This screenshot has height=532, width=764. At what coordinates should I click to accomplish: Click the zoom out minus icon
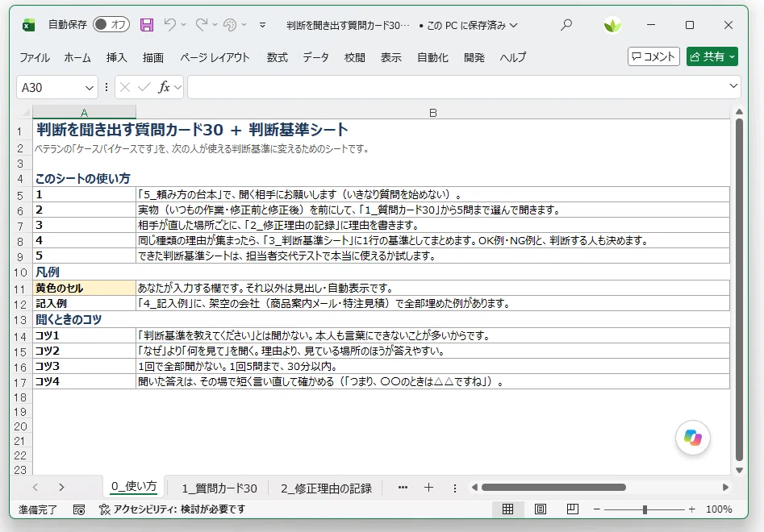596,509
